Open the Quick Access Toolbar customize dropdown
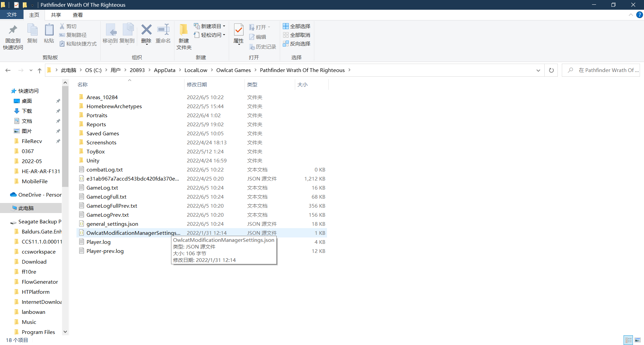The image size is (644, 345). pos(33,5)
